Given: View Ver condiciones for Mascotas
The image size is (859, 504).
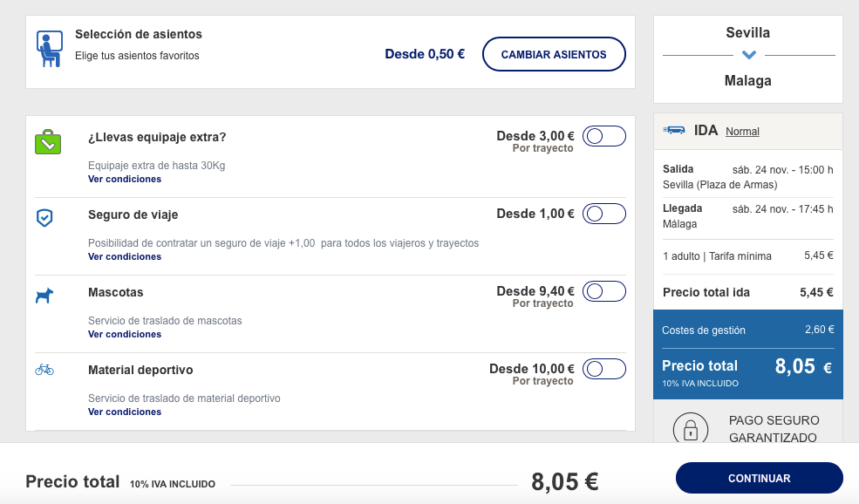Looking at the screenshot, I should coord(125,334).
